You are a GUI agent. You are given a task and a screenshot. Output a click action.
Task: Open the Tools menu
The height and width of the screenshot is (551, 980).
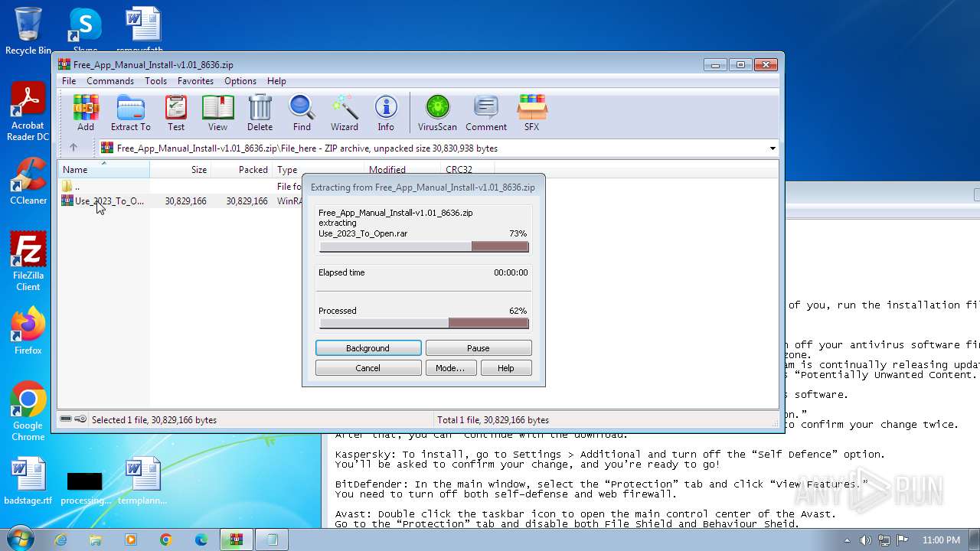point(155,81)
